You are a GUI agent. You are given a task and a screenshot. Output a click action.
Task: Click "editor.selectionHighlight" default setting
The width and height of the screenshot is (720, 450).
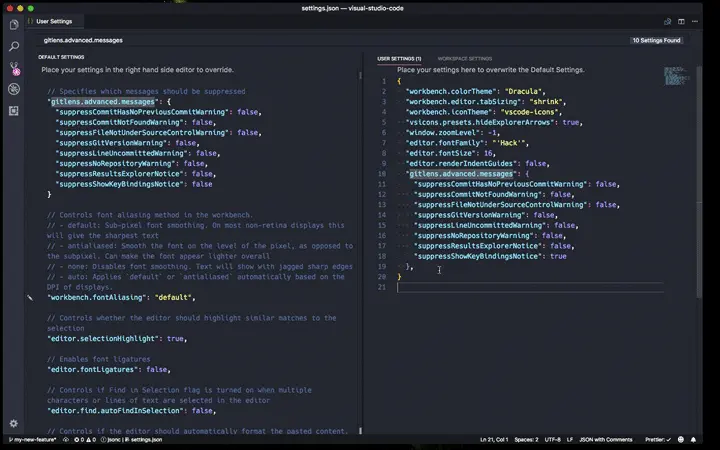[103, 339]
